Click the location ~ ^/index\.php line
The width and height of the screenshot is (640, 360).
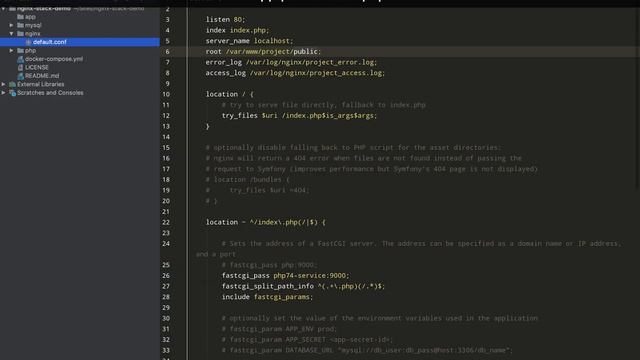click(x=265, y=222)
